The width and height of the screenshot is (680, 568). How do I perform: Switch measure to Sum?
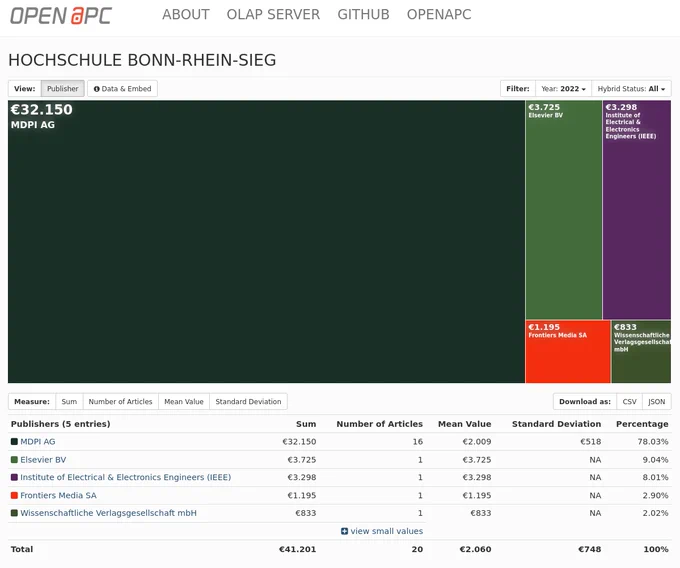[x=69, y=402]
